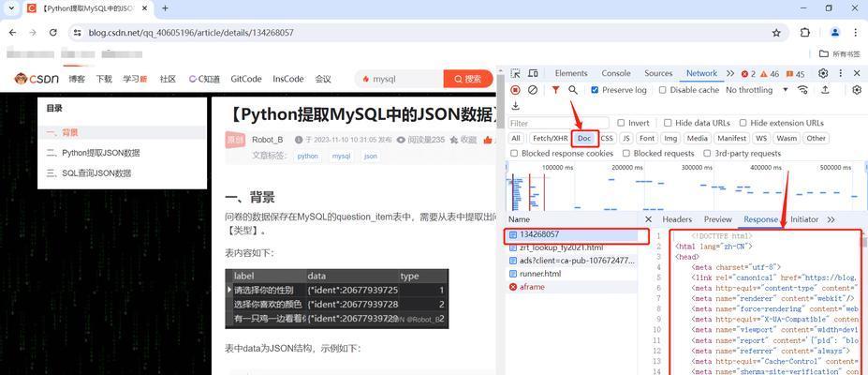Viewport: 868px width, 375px height.
Task: Check Blocked requests
Action: pos(626,154)
